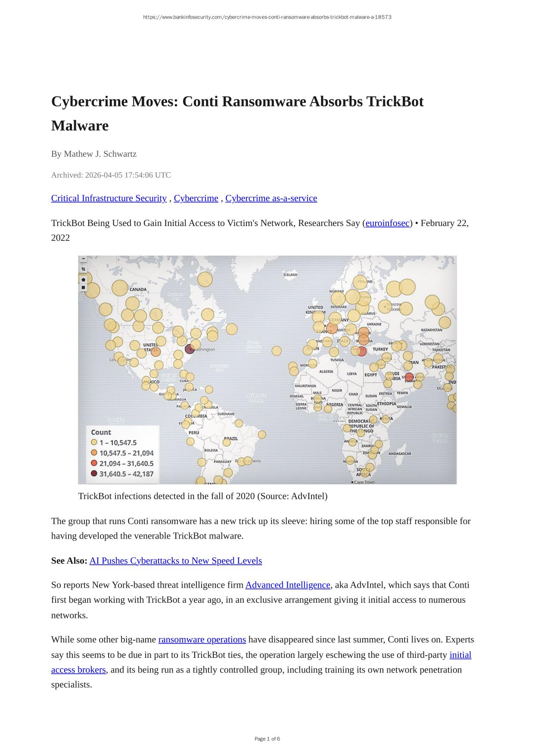Open the ransomware operations link
The width and height of the screenshot is (535, 756).
pyautogui.click(x=202, y=639)
